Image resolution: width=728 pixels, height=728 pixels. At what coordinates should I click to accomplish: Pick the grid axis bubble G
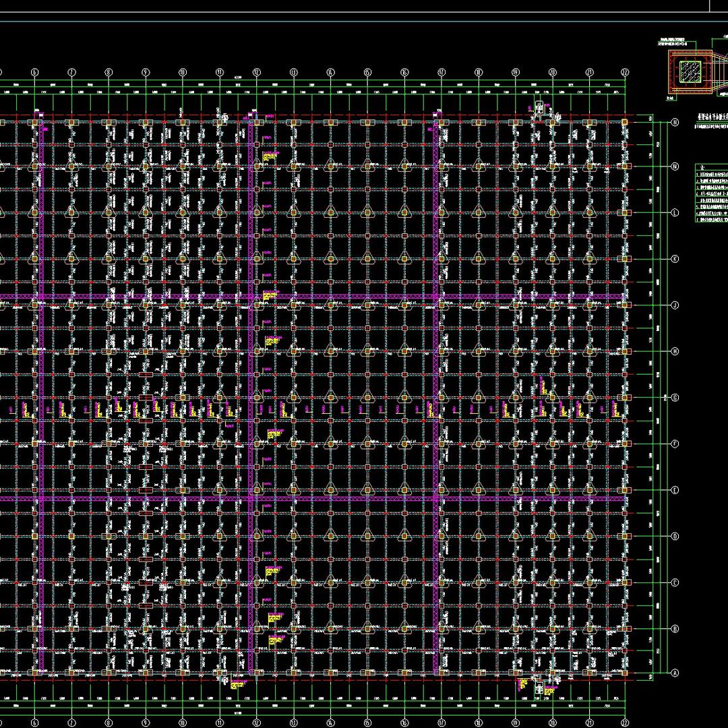674,398
